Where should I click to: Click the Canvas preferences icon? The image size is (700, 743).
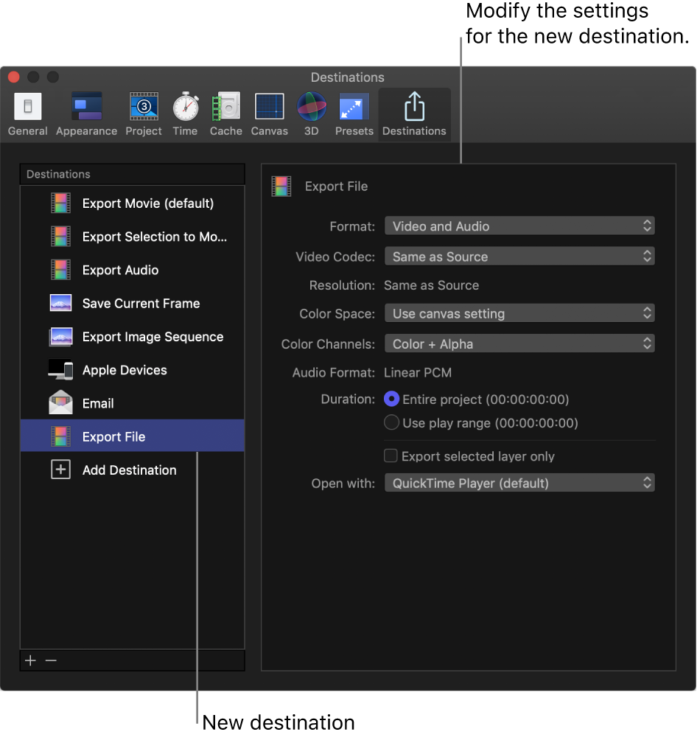point(269,113)
